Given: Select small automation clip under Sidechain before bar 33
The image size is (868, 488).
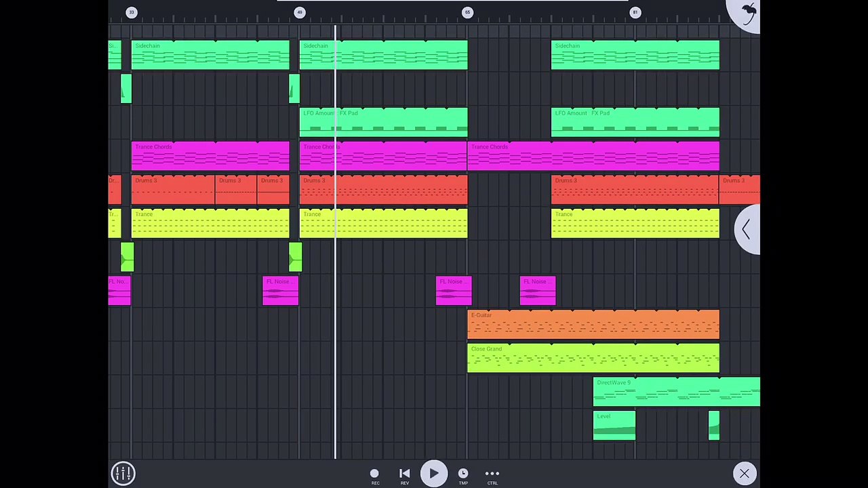Looking at the screenshot, I should (x=126, y=89).
